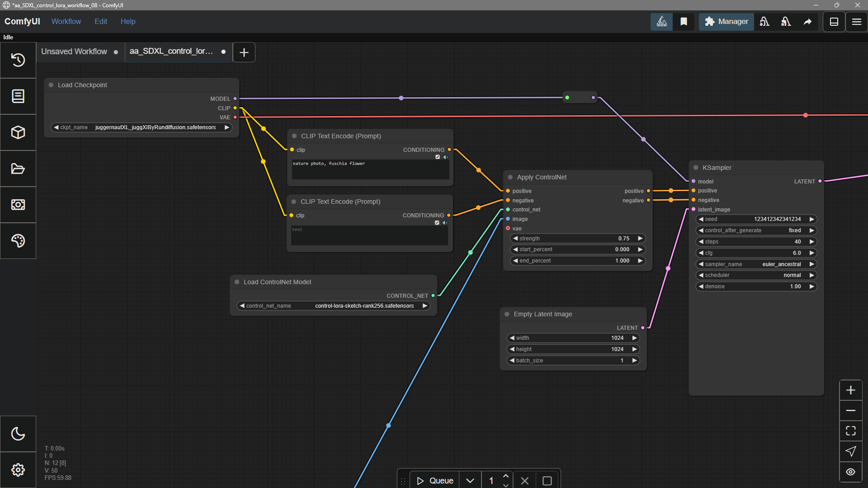
Task: Open the node library cube icon
Action: point(18,132)
